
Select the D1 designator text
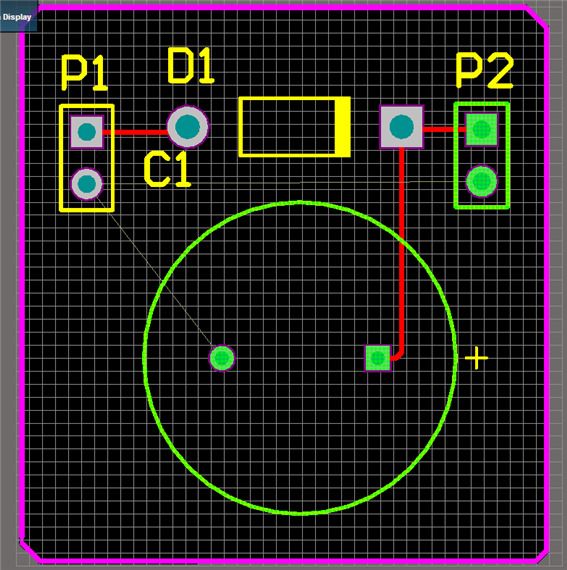coord(190,66)
